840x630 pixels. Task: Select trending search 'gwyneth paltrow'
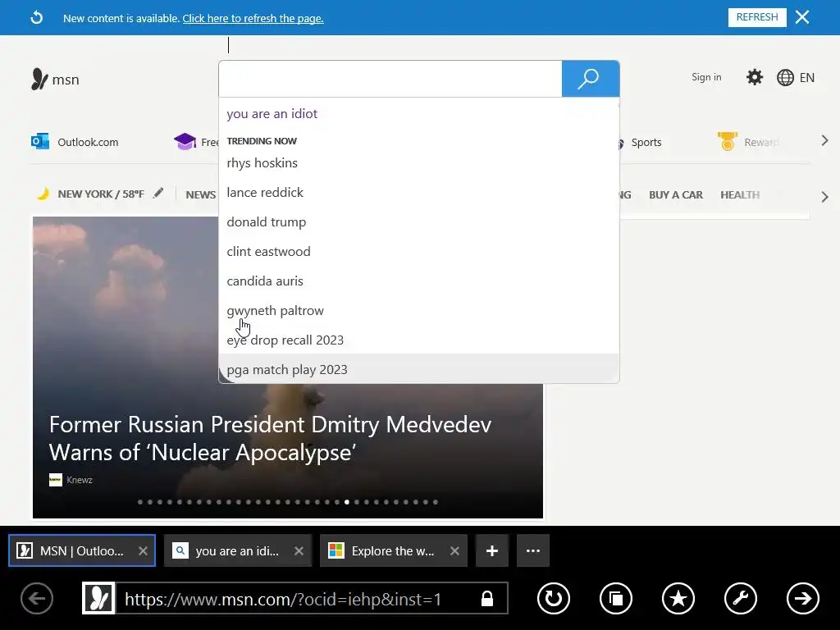(x=275, y=311)
